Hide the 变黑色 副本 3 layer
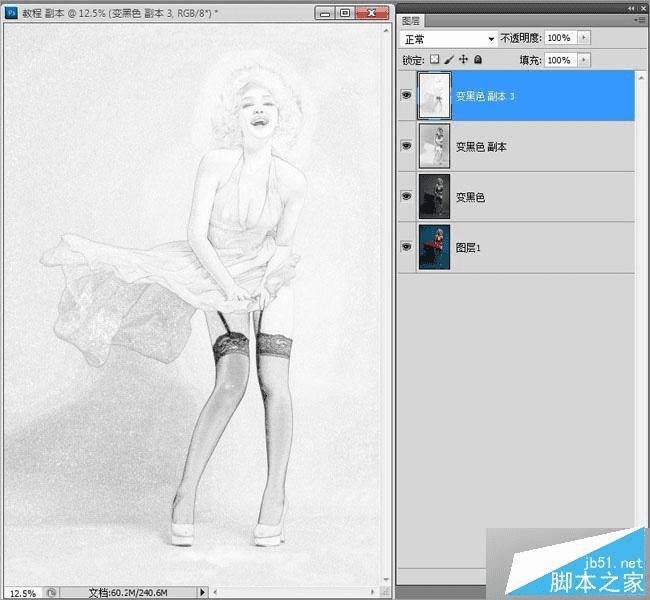Screen dimensions: 650x600 [x=406, y=95]
